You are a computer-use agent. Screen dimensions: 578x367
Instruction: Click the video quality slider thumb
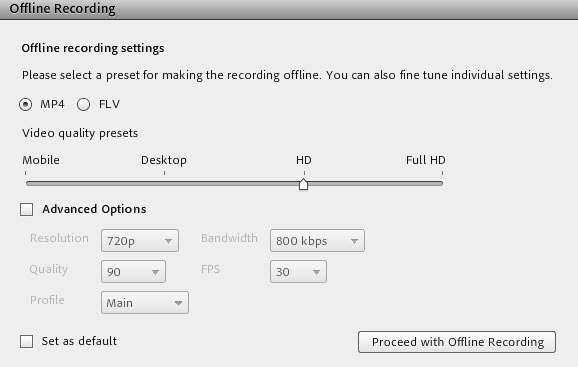point(303,184)
